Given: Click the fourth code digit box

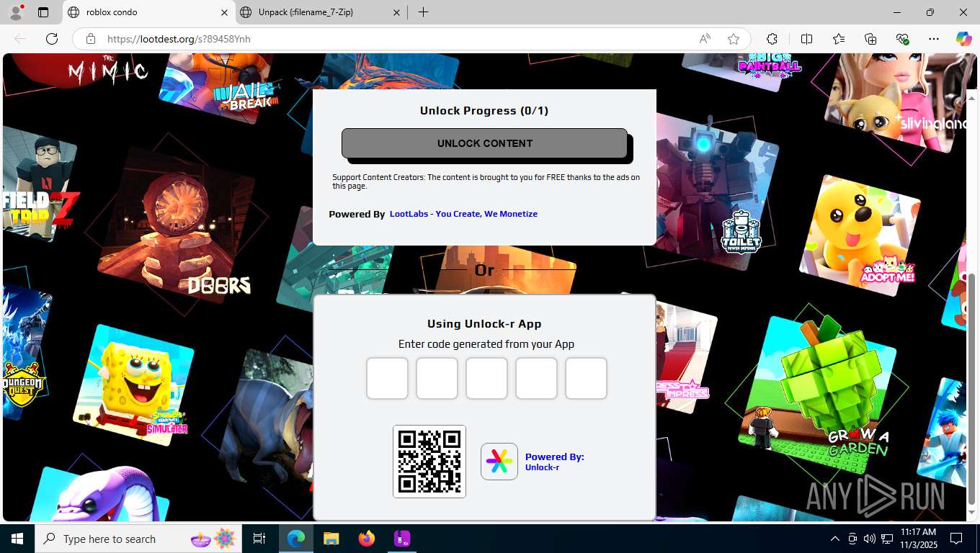Looking at the screenshot, I should (536, 378).
